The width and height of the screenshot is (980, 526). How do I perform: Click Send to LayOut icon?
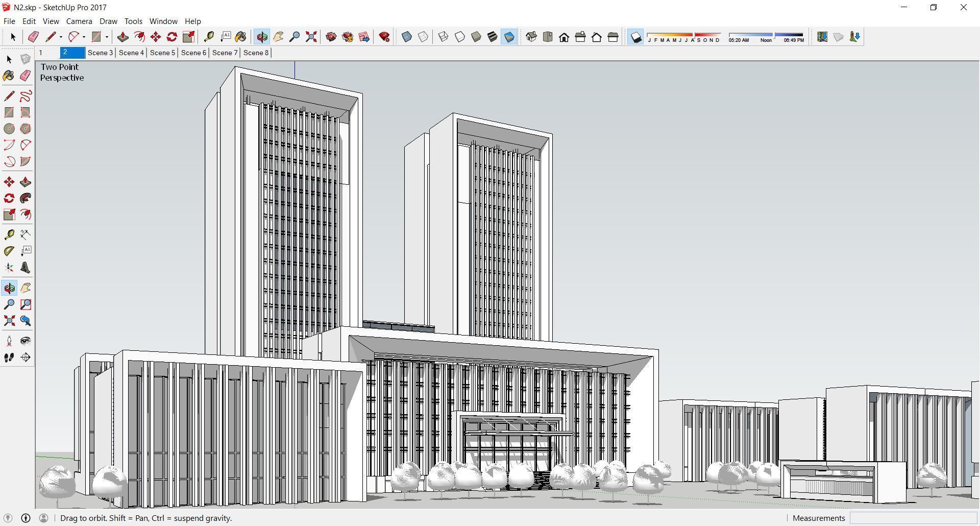(x=364, y=37)
